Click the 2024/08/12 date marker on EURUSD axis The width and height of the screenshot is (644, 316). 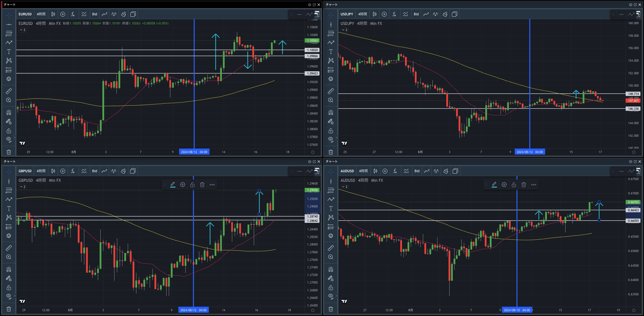tap(194, 152)
